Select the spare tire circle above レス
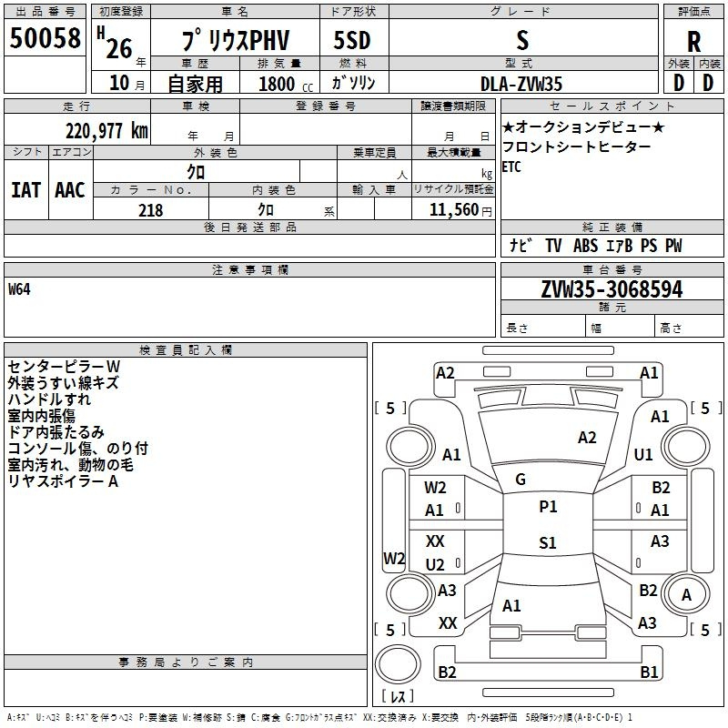 398,664
